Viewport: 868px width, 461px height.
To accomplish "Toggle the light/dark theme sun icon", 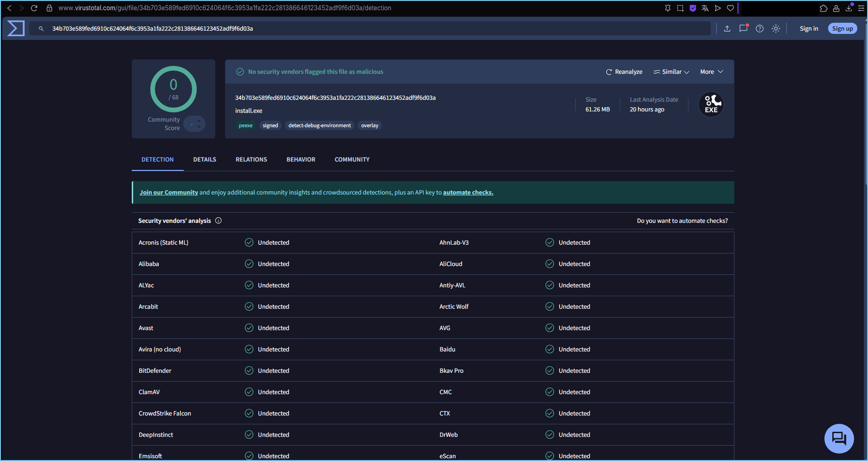I will tap(776, 28).
